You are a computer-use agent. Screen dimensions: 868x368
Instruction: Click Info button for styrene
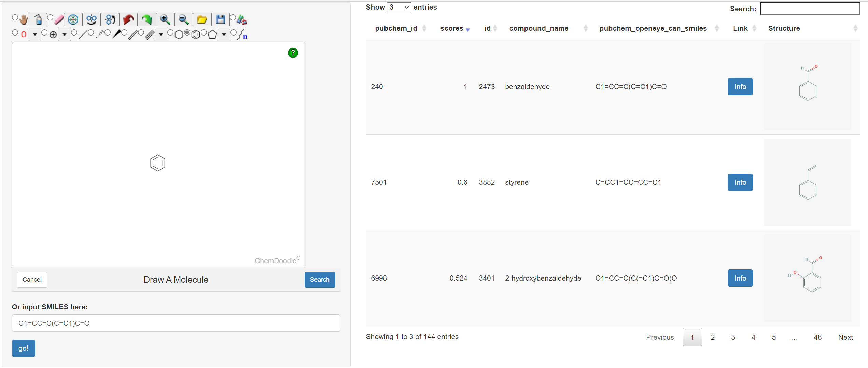740,182
